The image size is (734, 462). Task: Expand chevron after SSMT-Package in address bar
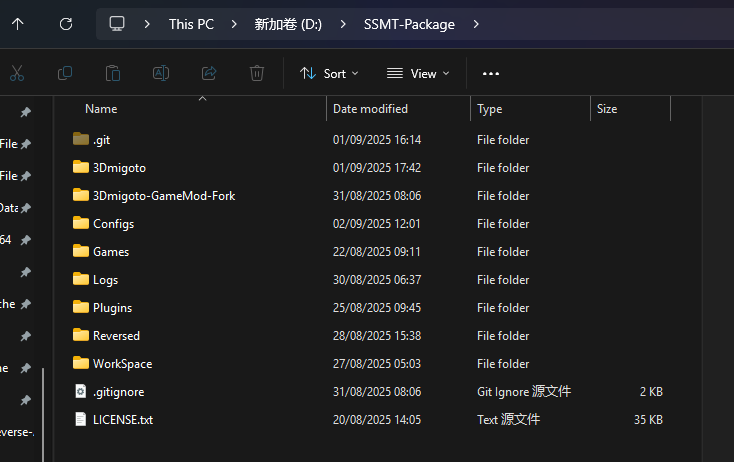tap(475, 24)
